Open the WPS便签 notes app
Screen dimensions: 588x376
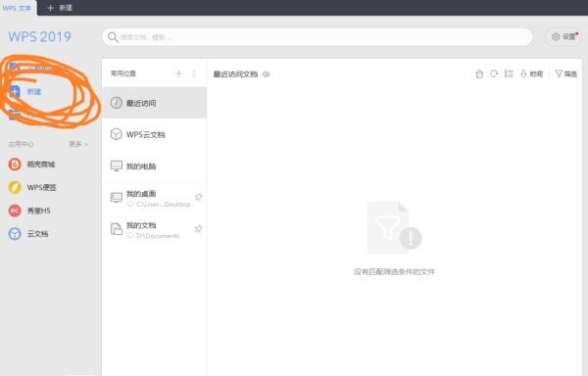(x=32, y=187)
